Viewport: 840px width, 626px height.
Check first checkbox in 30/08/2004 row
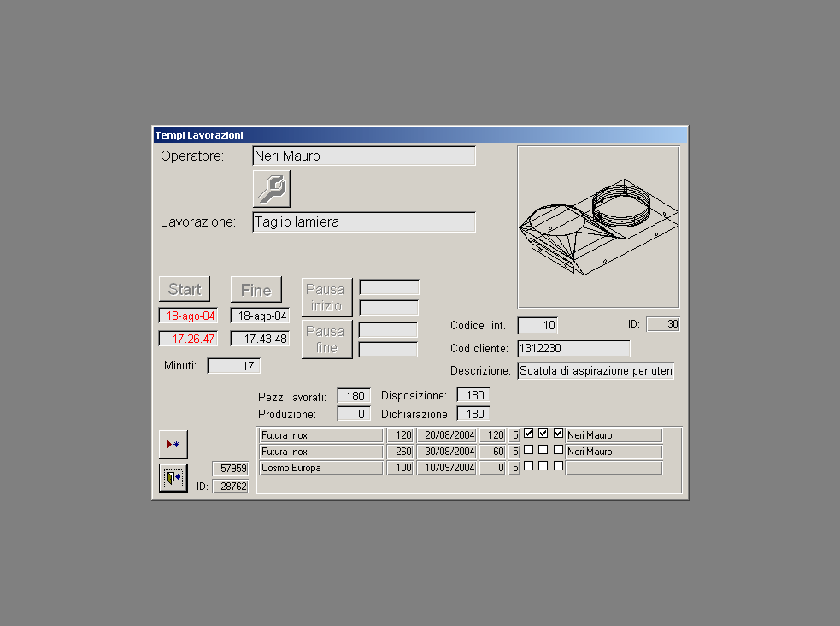point(529,450)
